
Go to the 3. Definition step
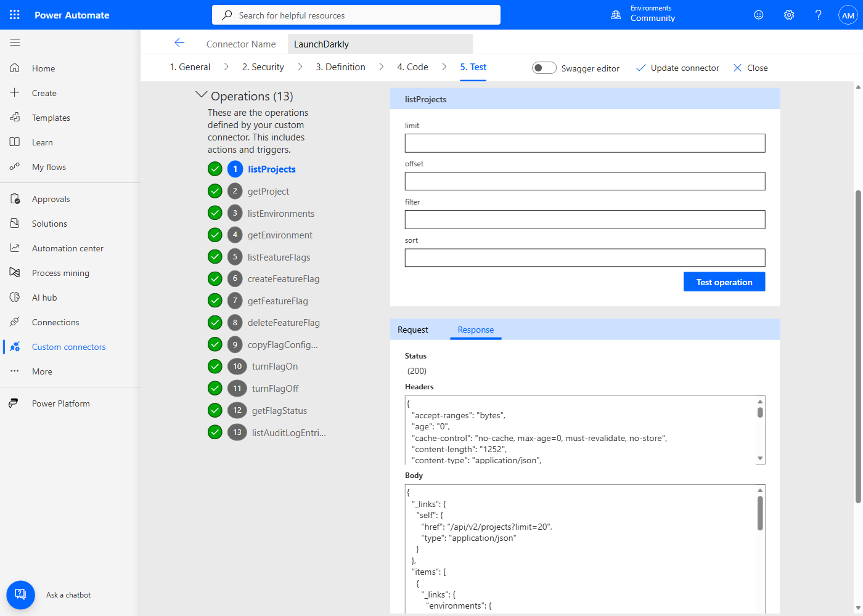pos(341,67)
